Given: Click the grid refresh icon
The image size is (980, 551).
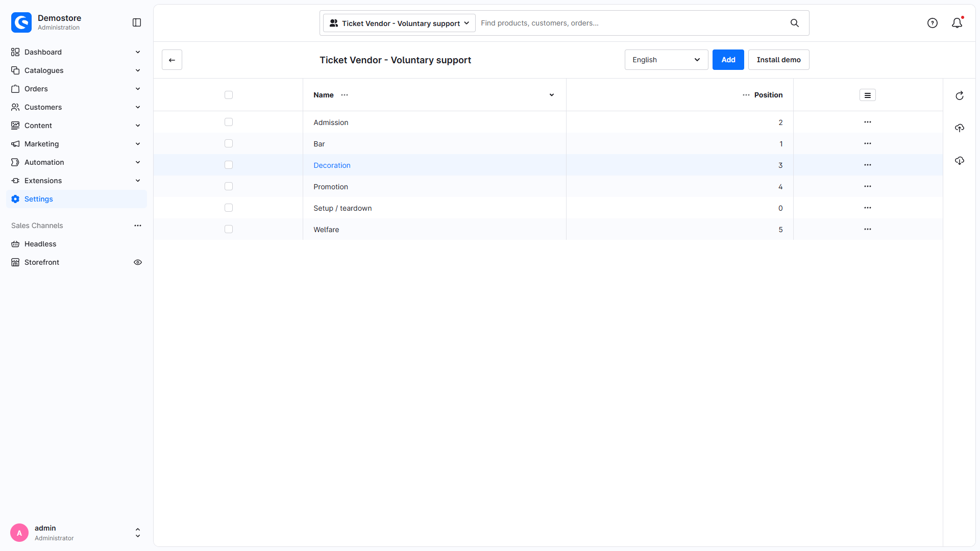Looking at the screenshot, I should coord(960,96).
